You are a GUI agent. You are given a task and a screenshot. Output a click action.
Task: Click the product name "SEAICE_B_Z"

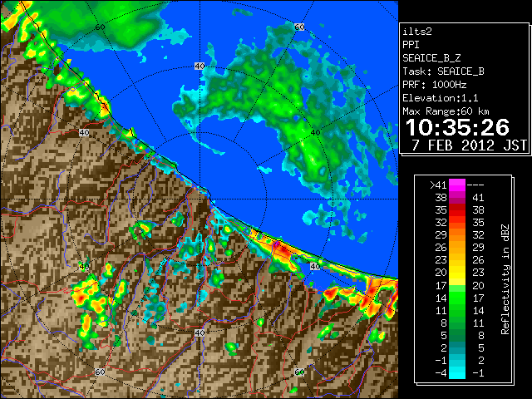pos(431,58)
